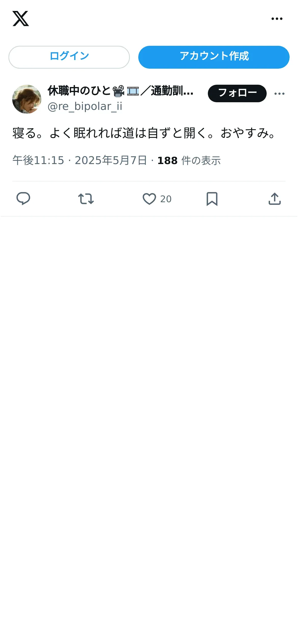Open the 188 件の表示 view count
This screenshot has width=298, height=644.
click(x=189, y=160)
